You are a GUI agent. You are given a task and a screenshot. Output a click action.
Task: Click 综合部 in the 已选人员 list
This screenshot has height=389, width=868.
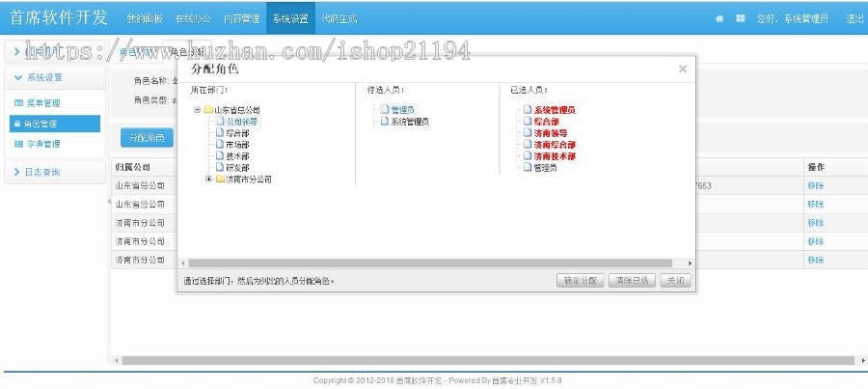pyautogui.click(x=547, y=122)
